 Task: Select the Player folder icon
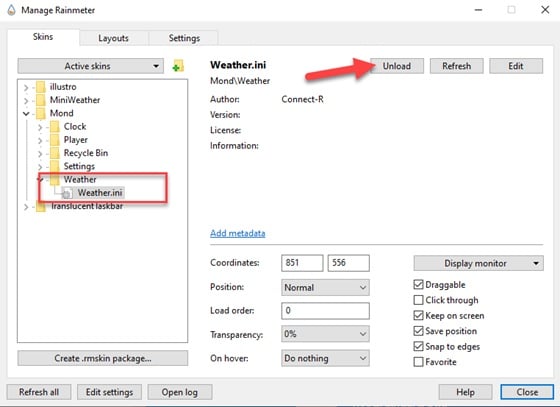pos(55,140)
